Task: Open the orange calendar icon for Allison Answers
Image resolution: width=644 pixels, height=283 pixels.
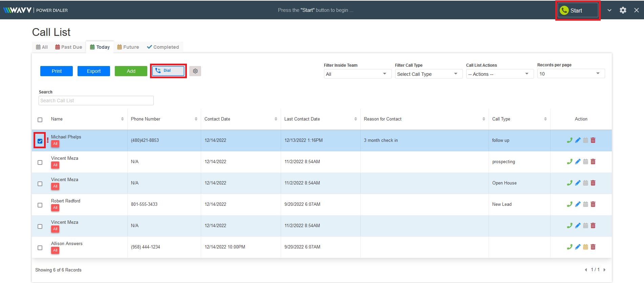Action: [585, 247]
